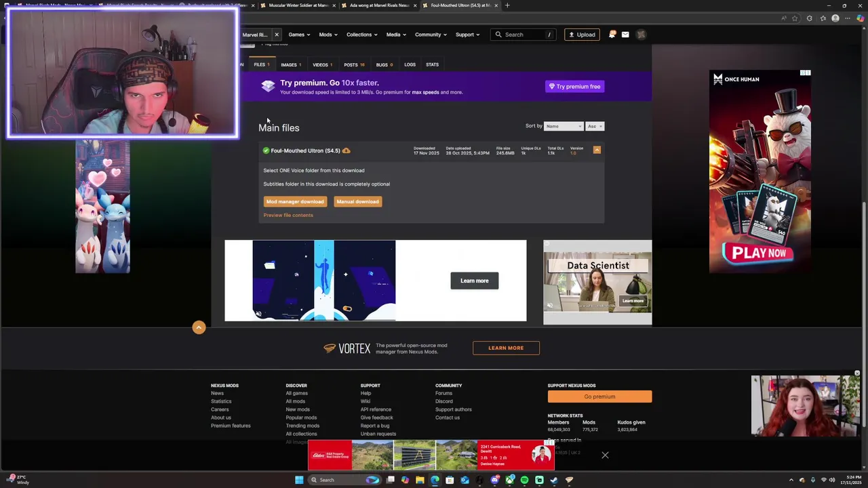Open the Trending mods footer link
868x488 pixels.
point(302,426)
